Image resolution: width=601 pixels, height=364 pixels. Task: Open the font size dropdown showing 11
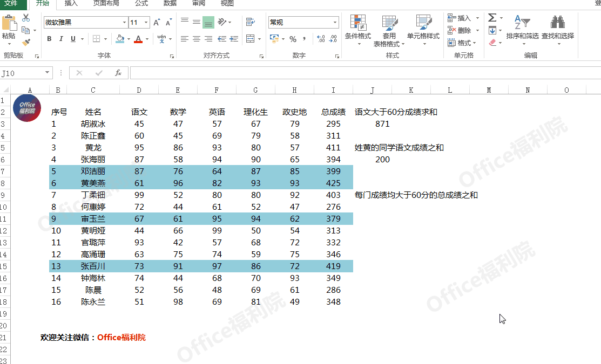click(146, 23)
